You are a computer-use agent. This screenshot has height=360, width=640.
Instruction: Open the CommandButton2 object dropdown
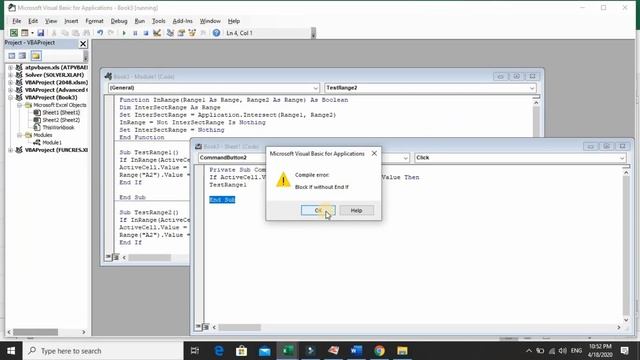(405, 158)
